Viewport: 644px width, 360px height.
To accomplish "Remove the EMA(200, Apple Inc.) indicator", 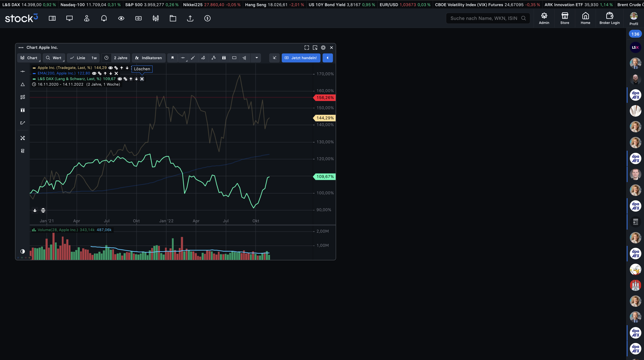I will point(116,73).
